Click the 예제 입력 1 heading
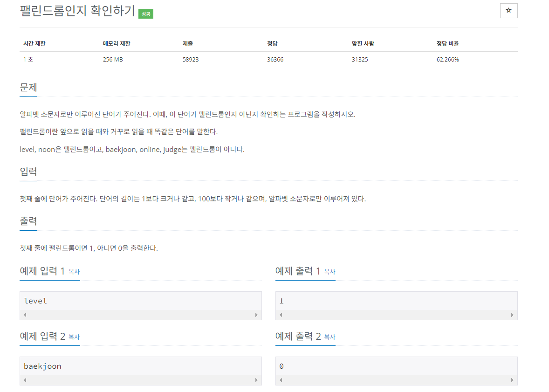Viewport: 549px width, 392px height. 42,271
